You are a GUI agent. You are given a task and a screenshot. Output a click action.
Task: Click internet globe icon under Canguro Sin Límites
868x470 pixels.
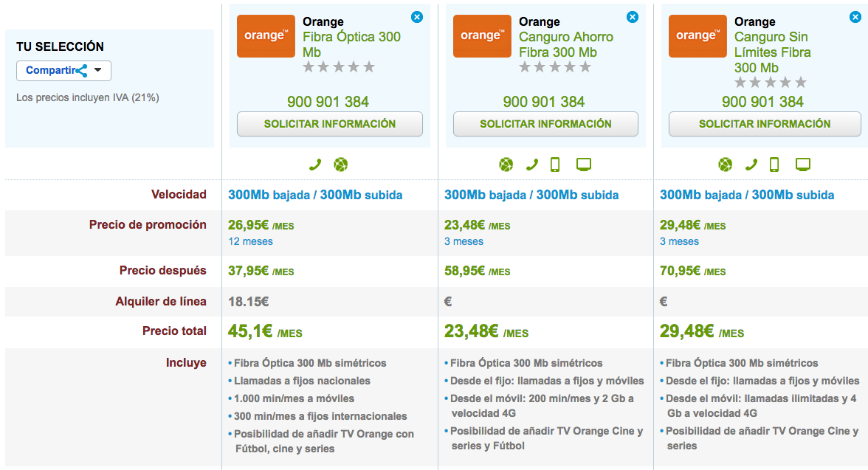tap(725, 165)
